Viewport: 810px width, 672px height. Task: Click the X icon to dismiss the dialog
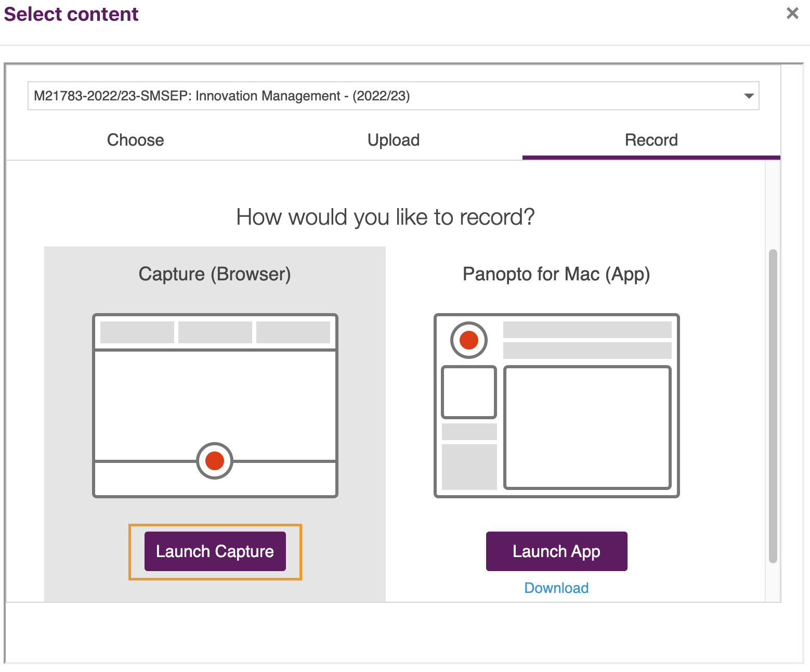[x=792, y=14]
